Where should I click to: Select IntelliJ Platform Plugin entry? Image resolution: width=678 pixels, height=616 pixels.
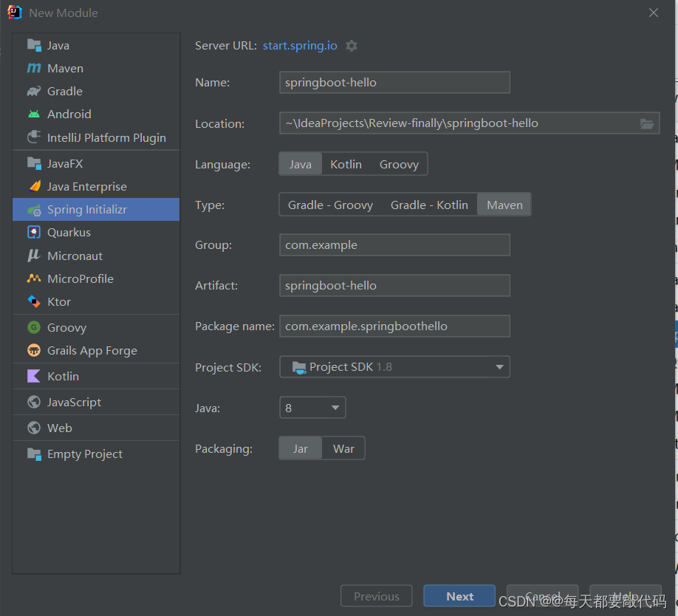tap(96, 137)
